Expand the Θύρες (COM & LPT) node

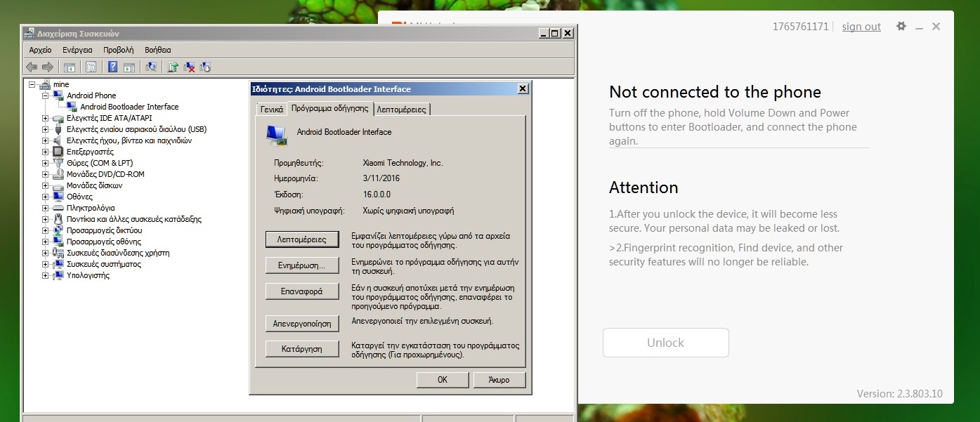click(x=46, y=163)
